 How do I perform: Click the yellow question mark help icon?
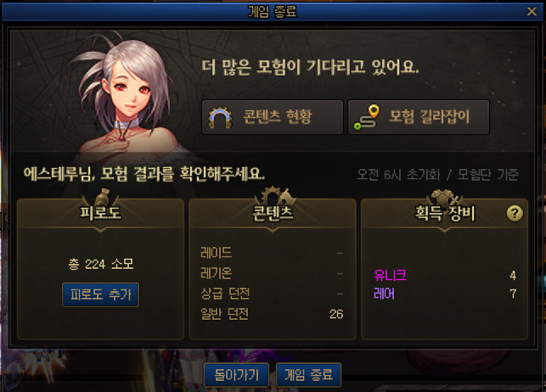click(515, 213)
